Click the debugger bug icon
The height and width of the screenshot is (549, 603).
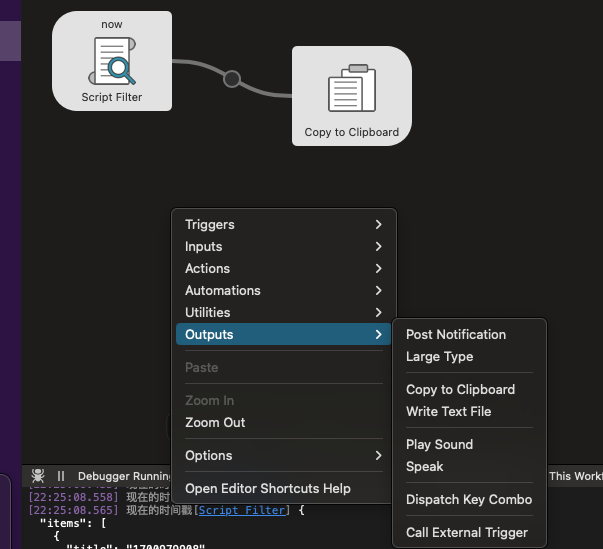click(38, 476)
